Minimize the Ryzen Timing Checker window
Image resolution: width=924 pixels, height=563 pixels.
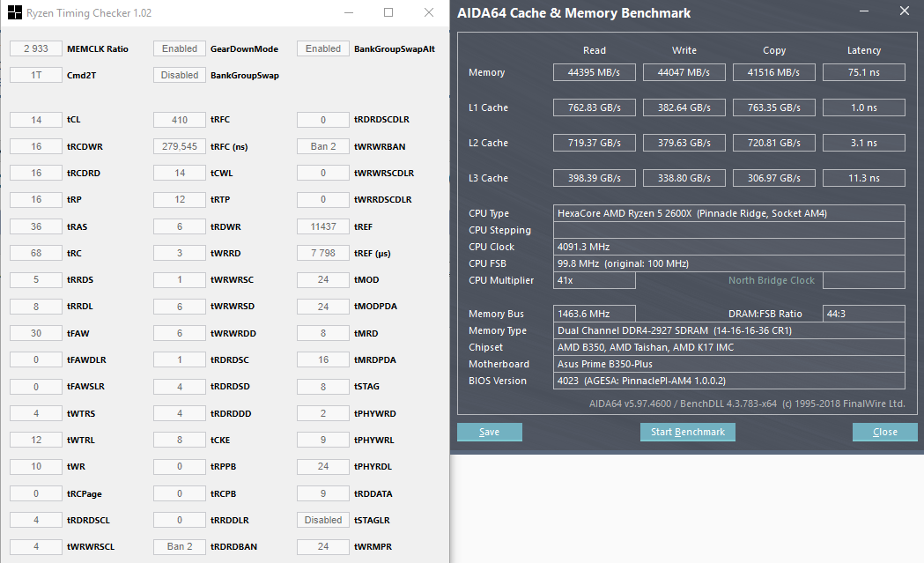pyautogui.click(x=349, y=12)
